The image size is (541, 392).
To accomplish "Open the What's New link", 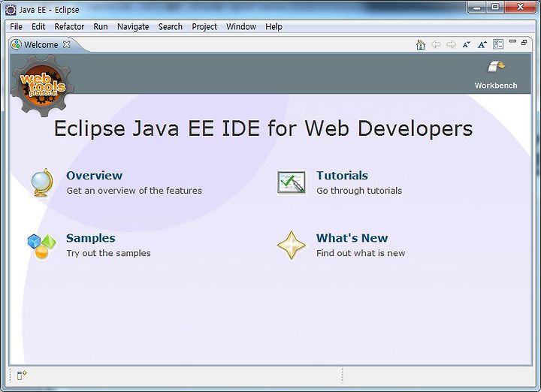I will click(x=352, y=238).
